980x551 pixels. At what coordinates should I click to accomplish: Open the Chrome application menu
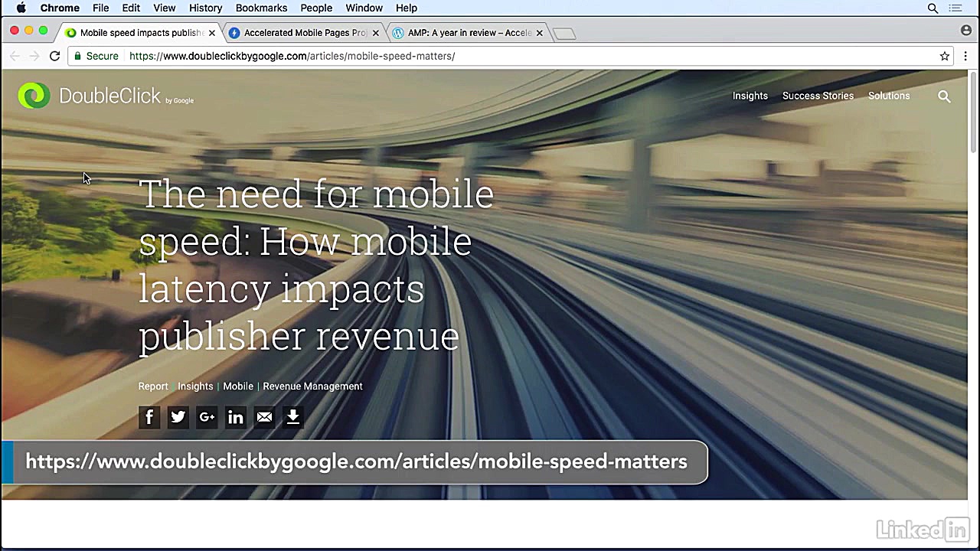60,8
